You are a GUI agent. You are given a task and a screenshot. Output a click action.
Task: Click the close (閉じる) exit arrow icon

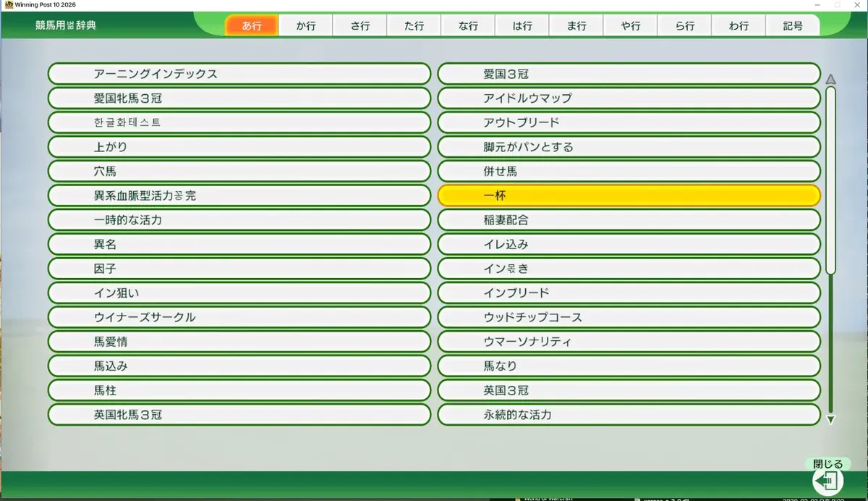828,481
